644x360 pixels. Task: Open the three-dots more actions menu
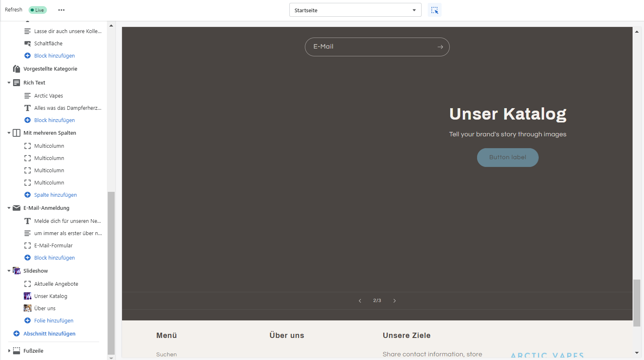pos(61,10)
